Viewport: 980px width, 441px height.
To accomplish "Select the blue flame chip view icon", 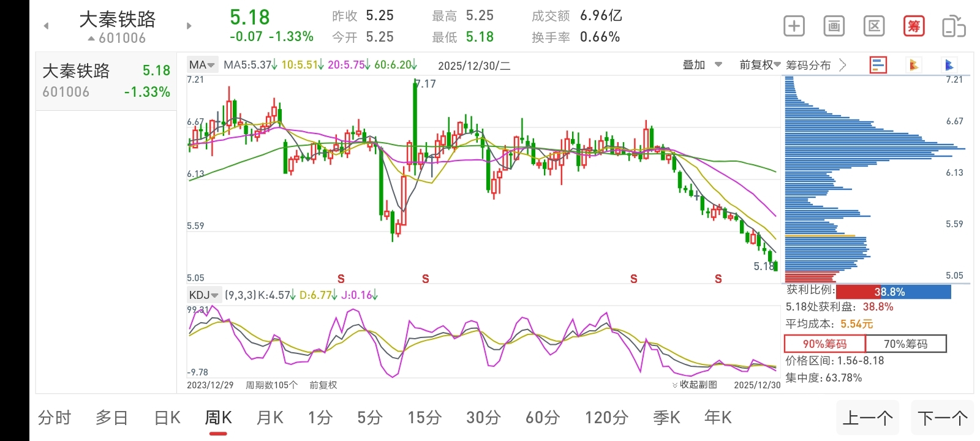I will pos(949,65).
